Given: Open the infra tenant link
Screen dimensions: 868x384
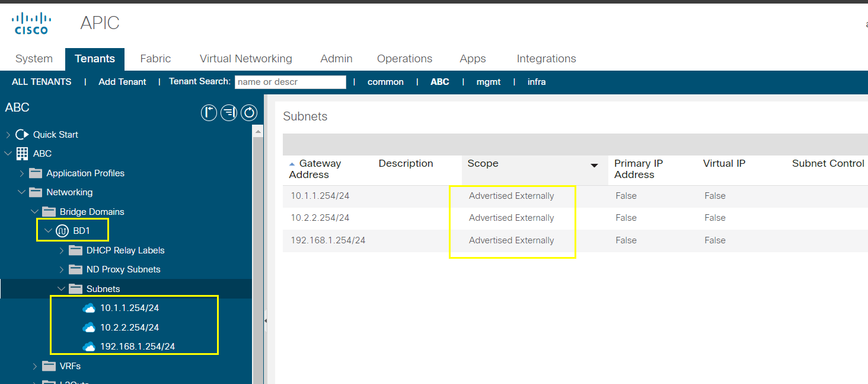Looking at the screenshot, I should pos(537,82).
